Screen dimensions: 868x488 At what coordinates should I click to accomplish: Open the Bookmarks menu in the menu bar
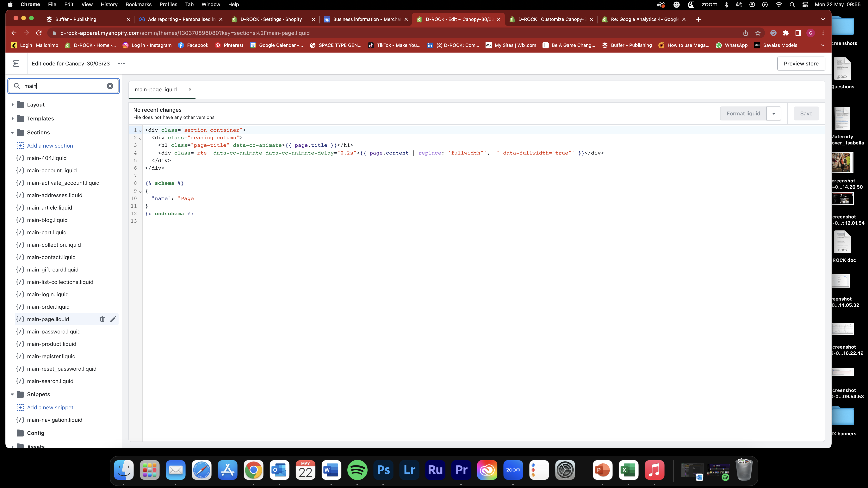pyautogui.click(x=138, y=4)
